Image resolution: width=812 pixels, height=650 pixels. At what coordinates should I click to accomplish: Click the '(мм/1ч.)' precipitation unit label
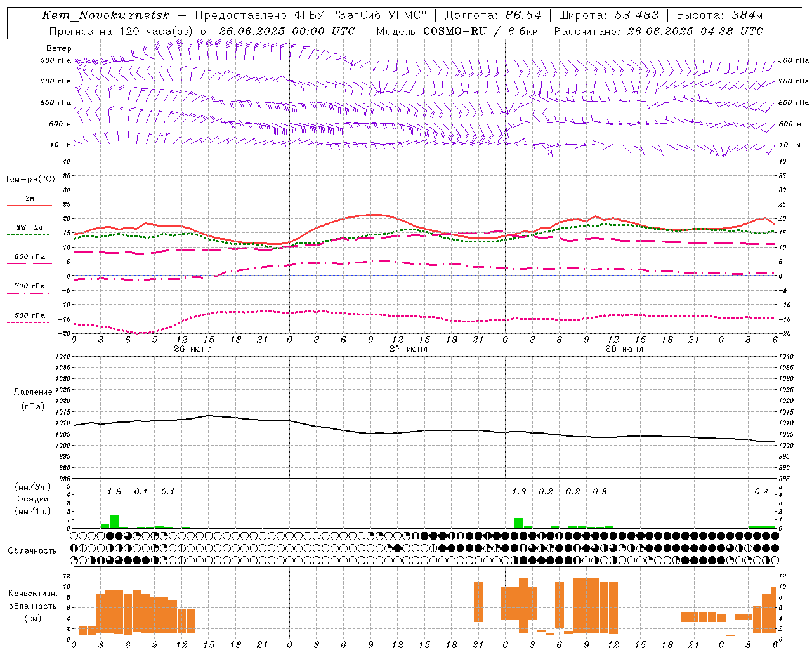pos(32,511)
